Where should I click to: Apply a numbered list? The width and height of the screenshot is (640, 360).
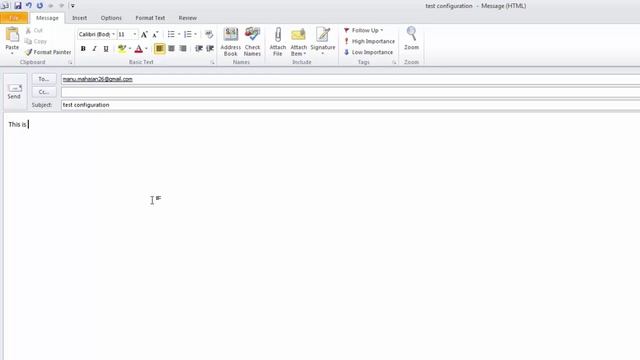click(188, 34)
